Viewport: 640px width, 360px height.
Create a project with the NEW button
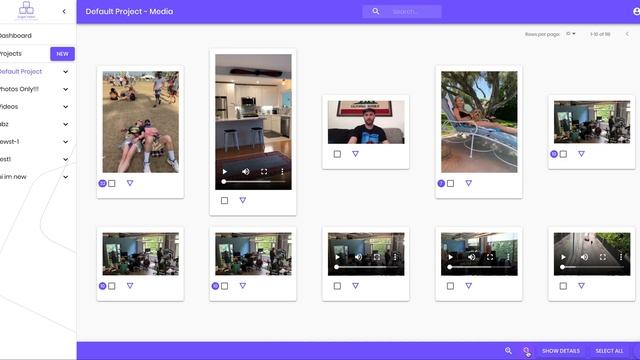(x=62, y=54)
